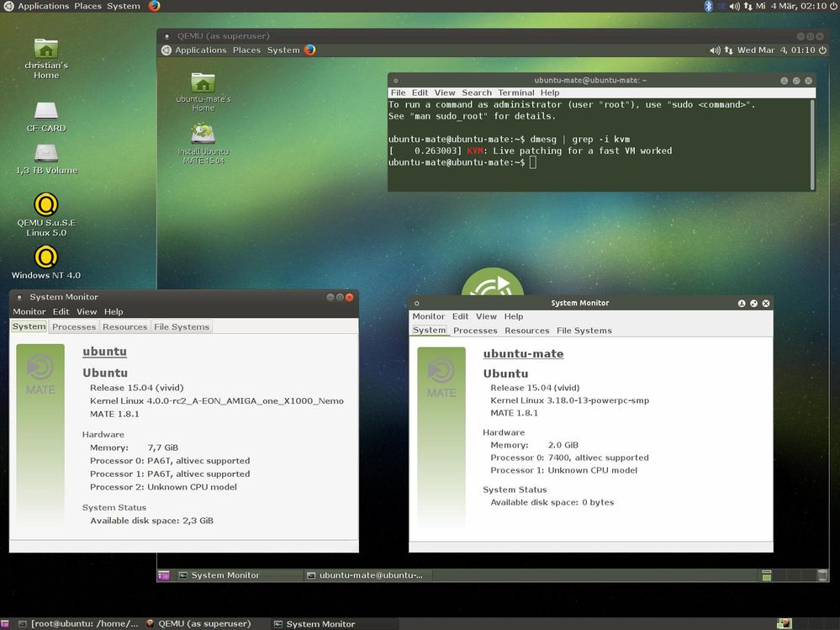Open the Search menu in the terminal window
Viewport: 840px width, 630px height.
476,93
